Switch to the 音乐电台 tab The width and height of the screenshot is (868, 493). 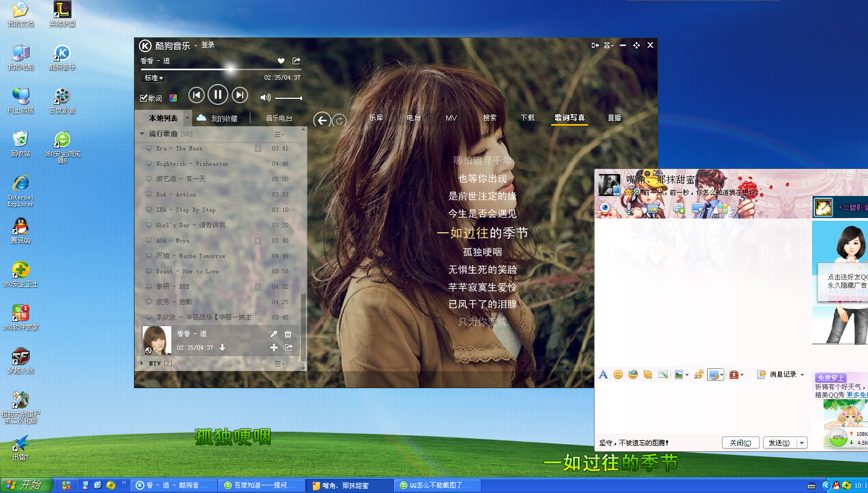click(x=279, y=118)
